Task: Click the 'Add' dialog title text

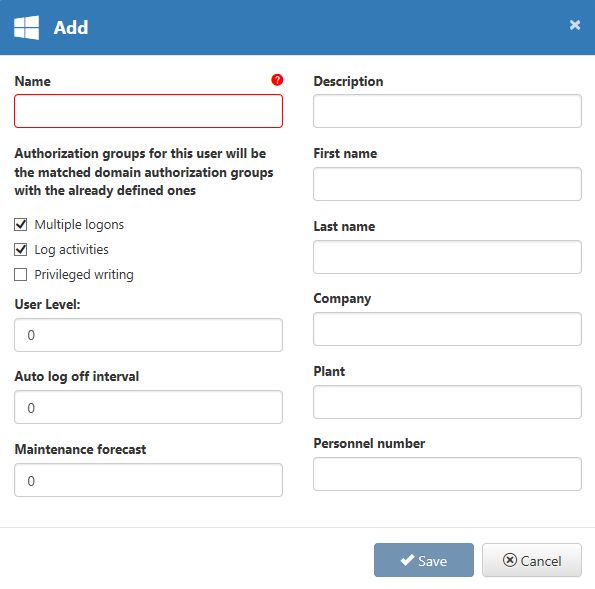Action: click(x=71, y=27)
